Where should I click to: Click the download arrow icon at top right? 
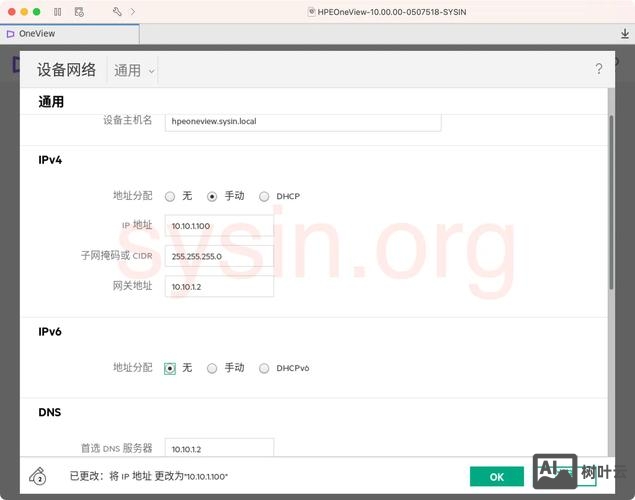625,33
